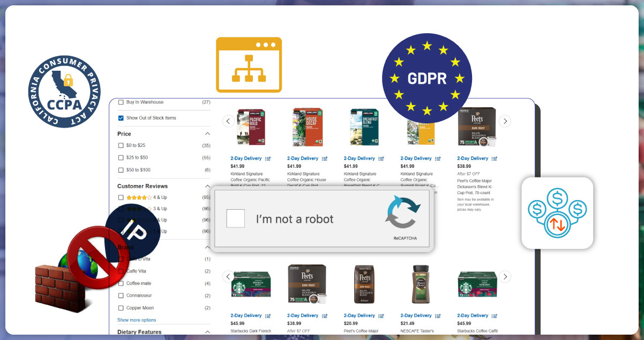Open Kirkland Pacific Bold box image

coord(251,127)
